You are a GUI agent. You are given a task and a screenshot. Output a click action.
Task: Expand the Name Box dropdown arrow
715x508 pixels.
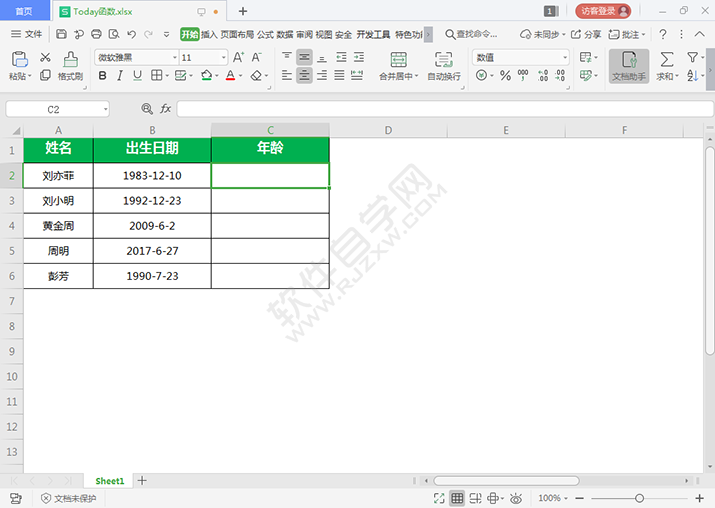tap(105, 109)
